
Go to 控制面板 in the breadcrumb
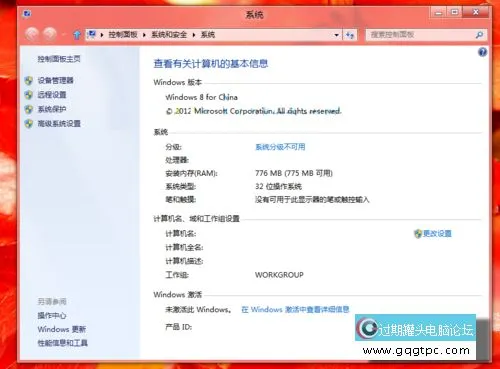click(x=123, y=35)
